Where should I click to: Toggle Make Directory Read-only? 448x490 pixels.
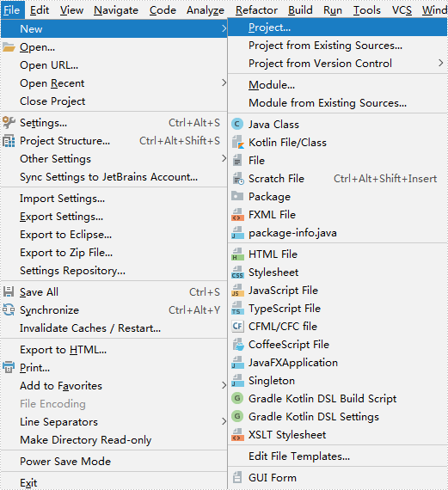[114, 440]
